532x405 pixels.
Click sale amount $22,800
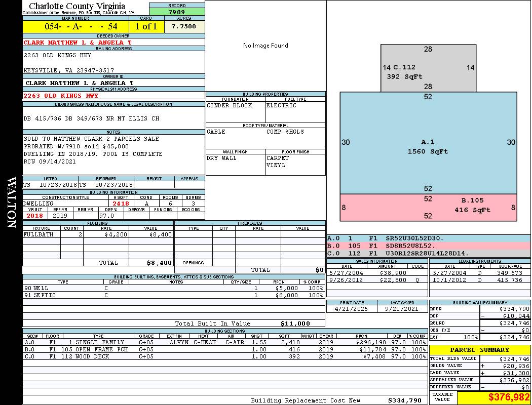click(x=393, y=280)
